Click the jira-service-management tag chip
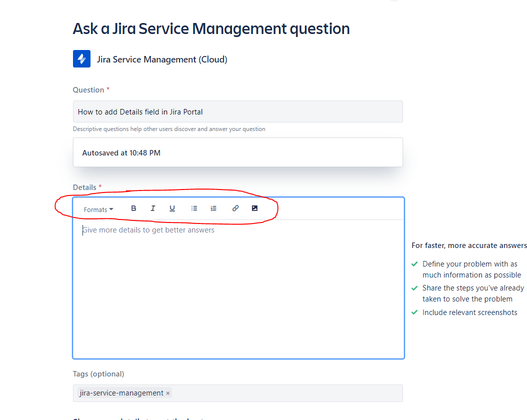 (124, 393)
